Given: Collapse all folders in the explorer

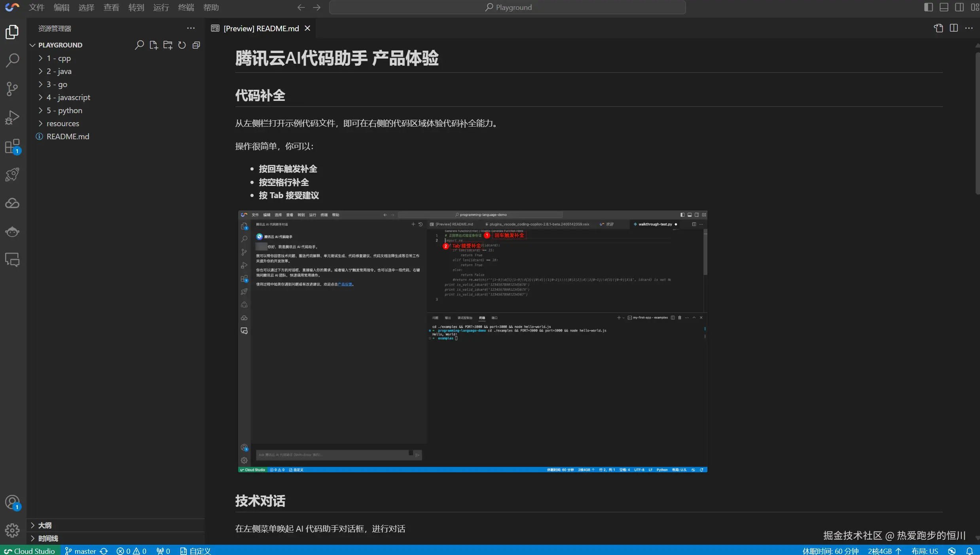Looking at the screenshot, I should (x=196, y=45).
